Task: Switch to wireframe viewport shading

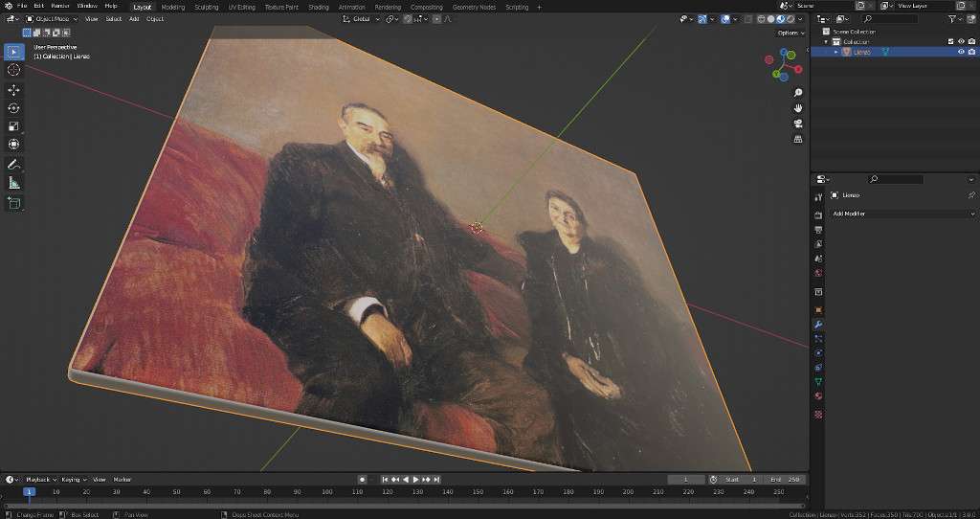Action: coord(761,19)
